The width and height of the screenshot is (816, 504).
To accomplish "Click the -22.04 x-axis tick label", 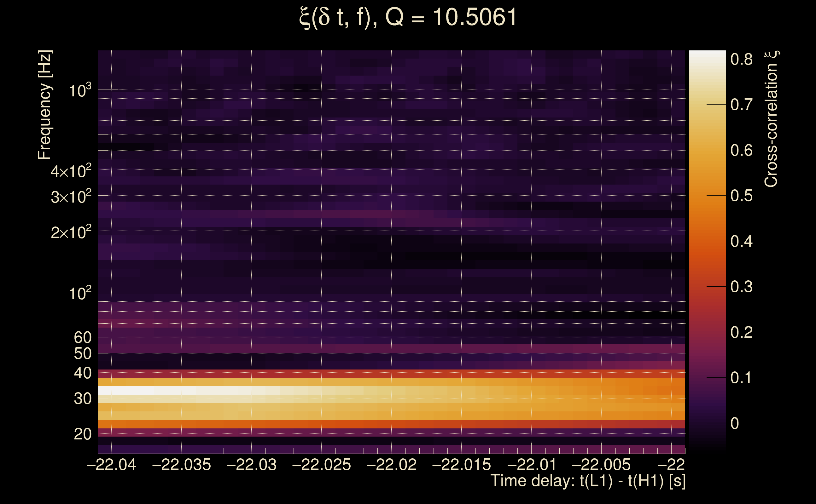I will [x=111, y=465].
